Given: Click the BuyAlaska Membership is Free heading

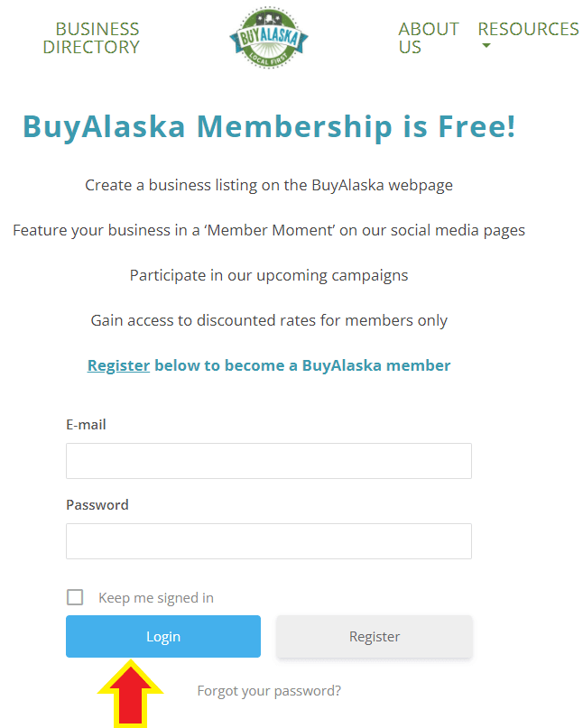Looking at the screenshot, I should [269, 127].
